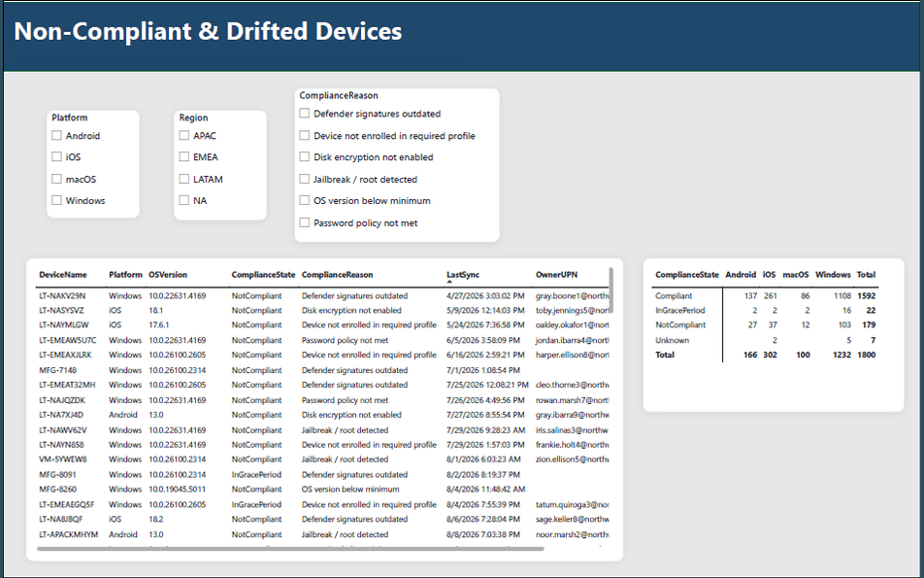Sort device table by ComplianceState header
924x578 pixels.
263,275
